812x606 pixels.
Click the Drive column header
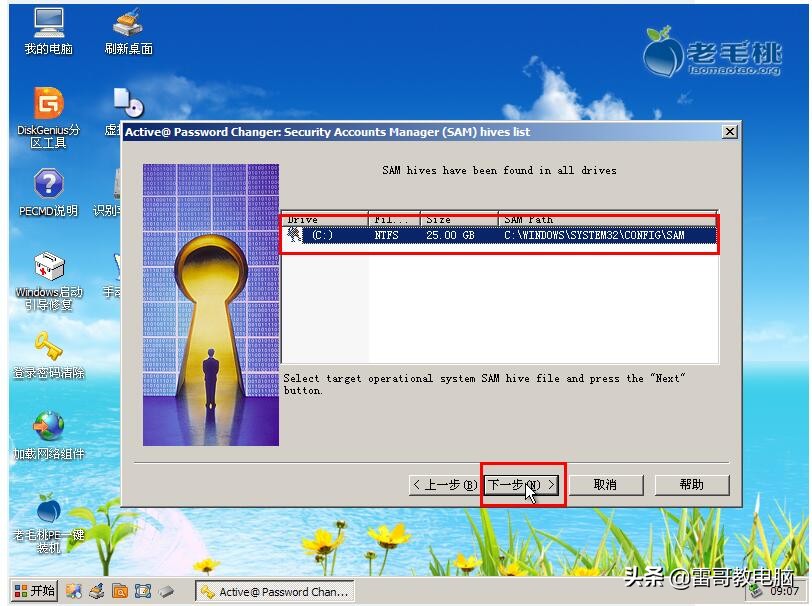click(325, 220)
